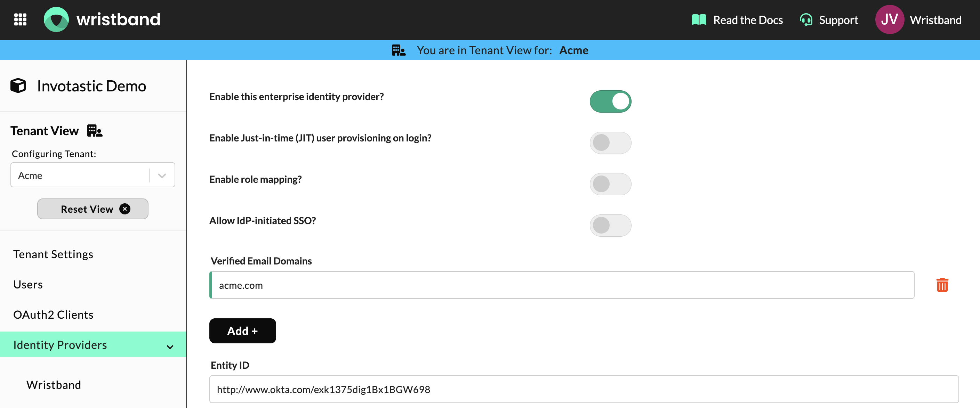
Task: Click the 'Enable role mapping?' label
Action: [256, 179]
